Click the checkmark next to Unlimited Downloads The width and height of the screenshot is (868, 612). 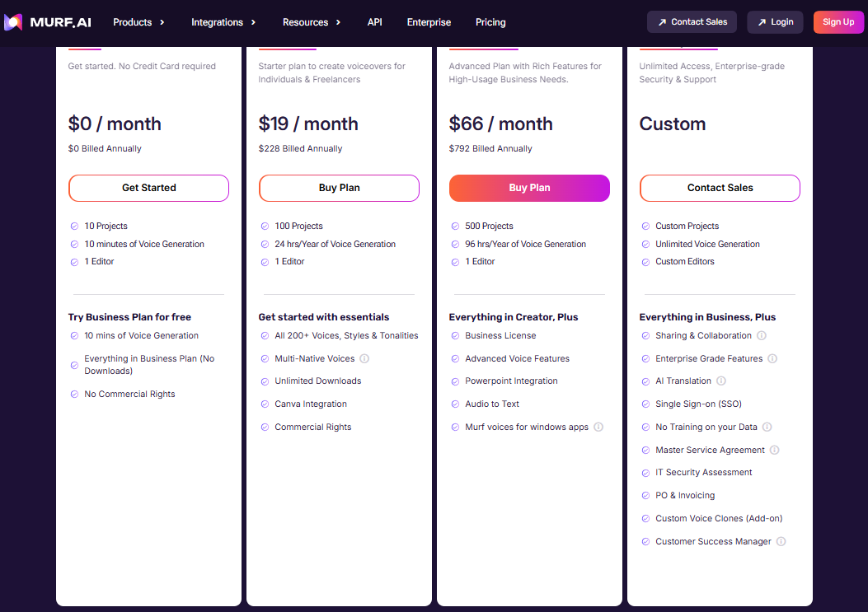pos(264,381)
